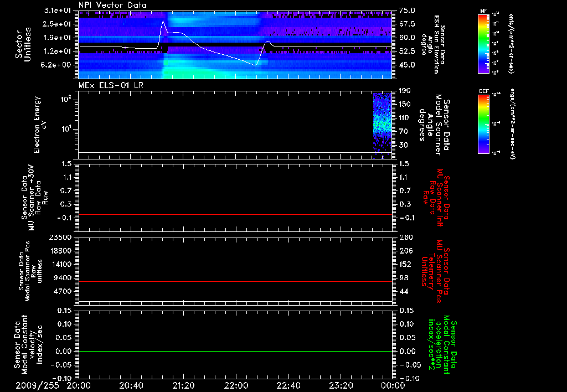Click the 52.5 elevation angle tick value
Viewport: 567px width, 392px height.
[x=407, y=51]
